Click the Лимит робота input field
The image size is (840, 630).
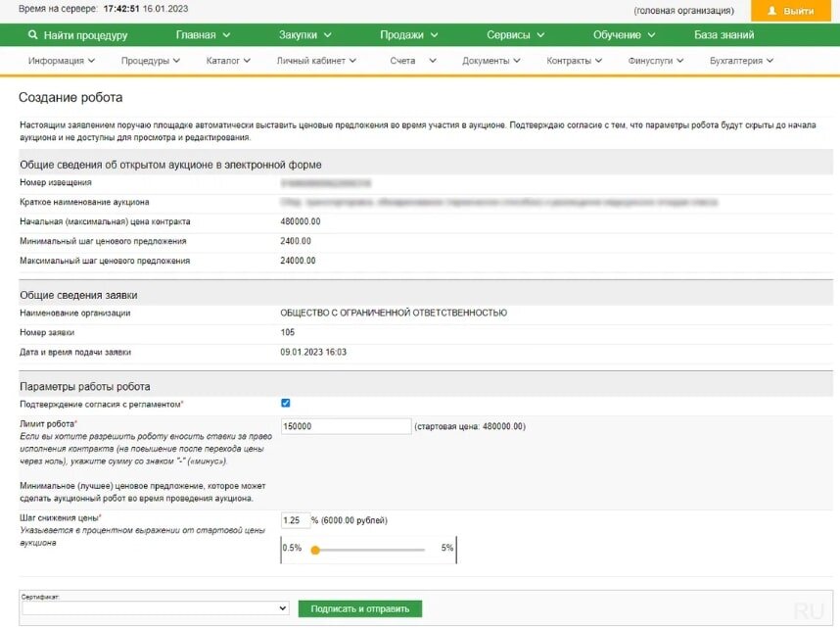tap(346, 426)
